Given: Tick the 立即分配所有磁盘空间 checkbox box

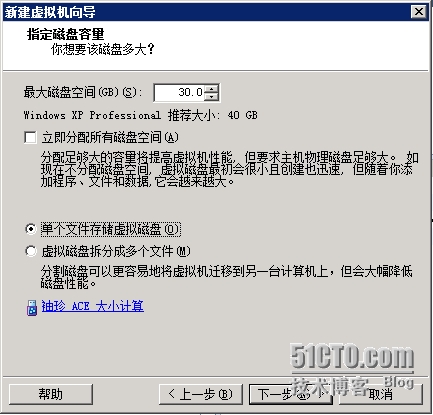Looking at the screenshot, I should tap(30, 138).
